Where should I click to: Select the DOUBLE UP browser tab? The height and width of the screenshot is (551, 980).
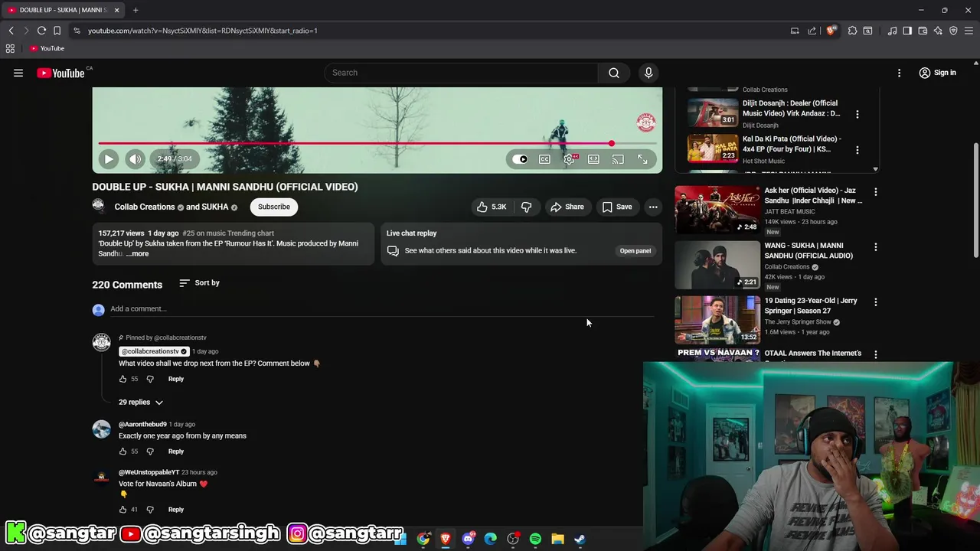(64, 10)
